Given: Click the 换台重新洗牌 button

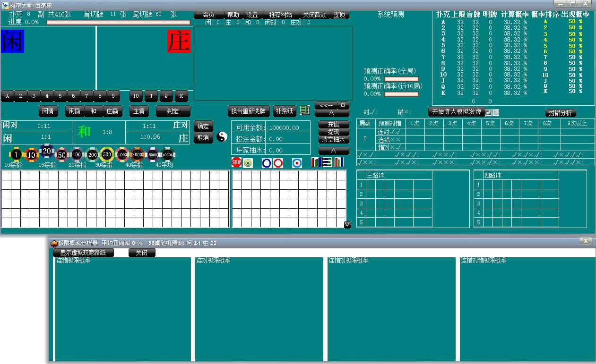Looking at the screenshot, I should (248, 111).
